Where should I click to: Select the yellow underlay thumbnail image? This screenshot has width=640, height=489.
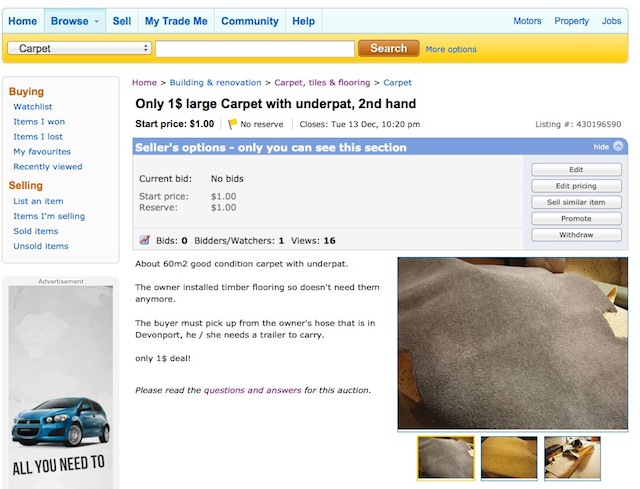tap(509, 458)
